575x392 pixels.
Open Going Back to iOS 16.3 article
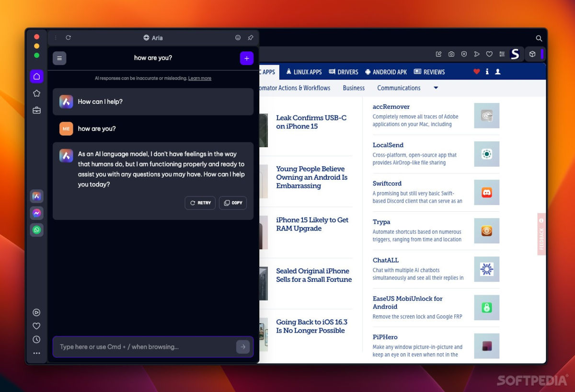312,326
